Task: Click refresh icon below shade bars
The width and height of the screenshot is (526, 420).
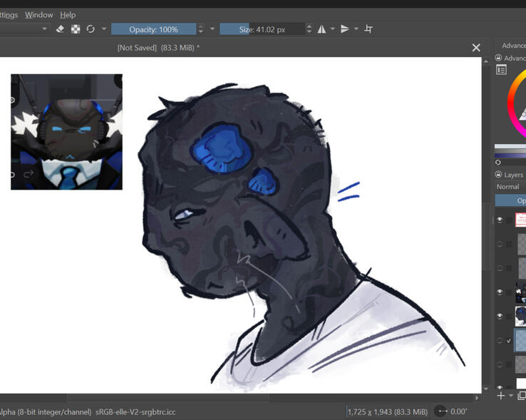Action: click(x=498, y=163)
